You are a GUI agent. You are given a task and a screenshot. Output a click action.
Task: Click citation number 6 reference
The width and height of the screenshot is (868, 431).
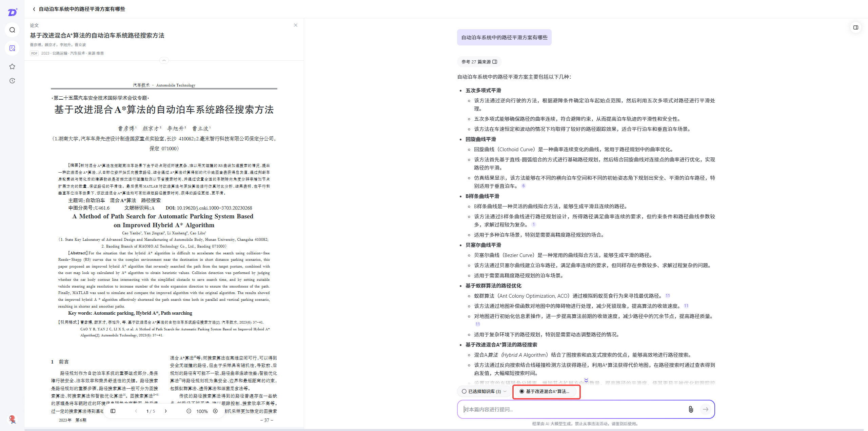pos(524,186)
